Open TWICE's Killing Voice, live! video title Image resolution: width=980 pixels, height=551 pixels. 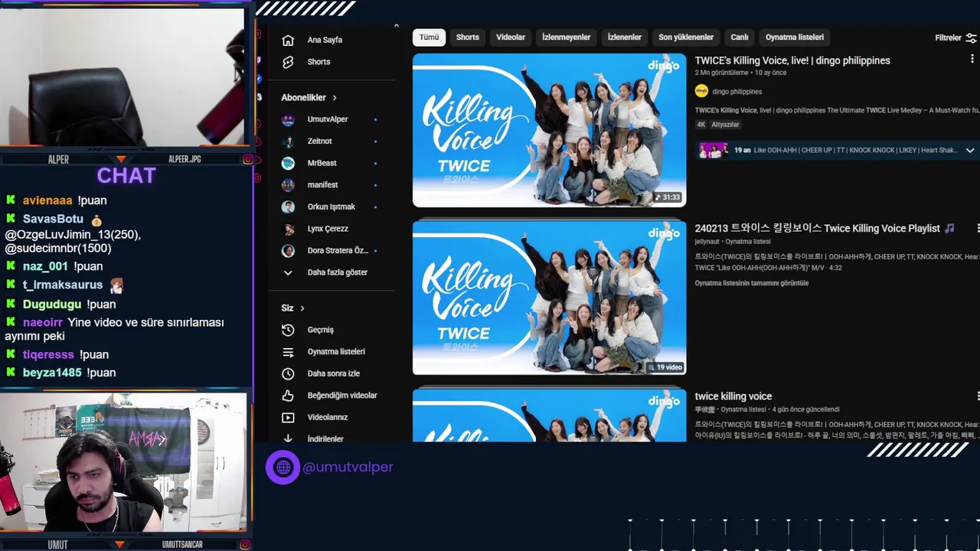point(792,60)
